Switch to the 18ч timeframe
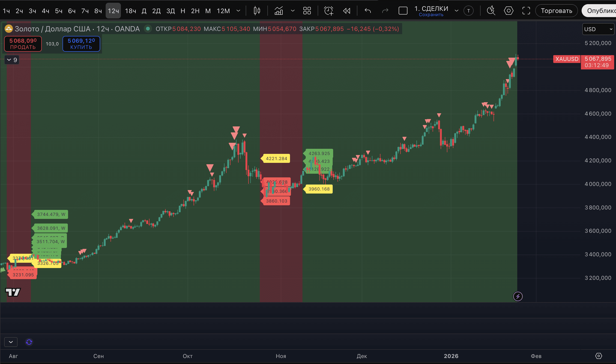The image size is (616, 364). [x=130, y=11]
